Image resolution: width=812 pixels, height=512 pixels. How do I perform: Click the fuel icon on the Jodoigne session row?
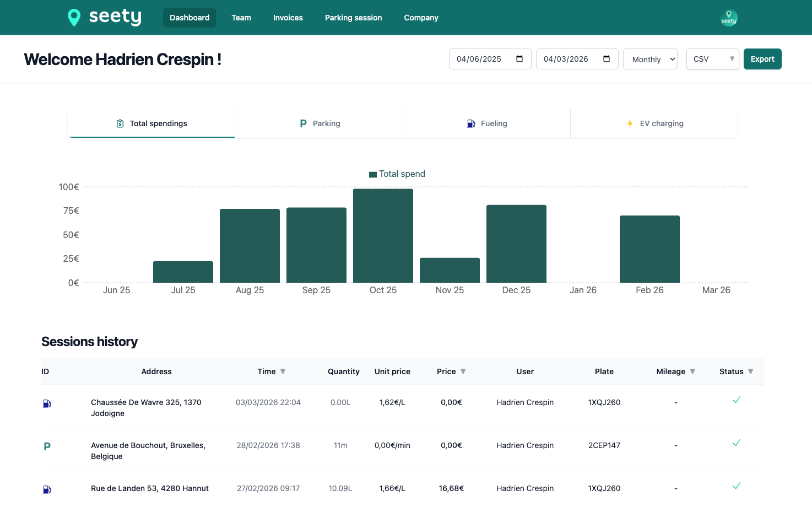point(46,403)
